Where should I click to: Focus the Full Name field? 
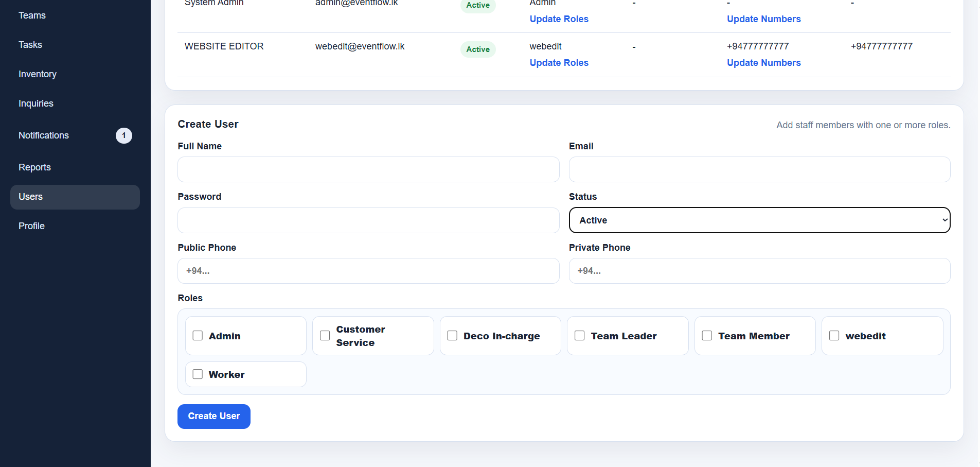(x=368, y=169)
